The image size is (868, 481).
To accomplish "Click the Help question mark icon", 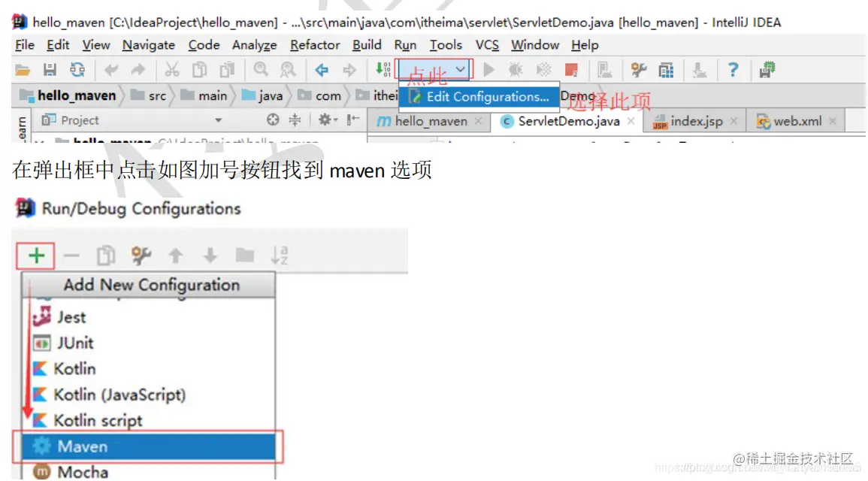I will pyautogui.click(x=733, y=70).
